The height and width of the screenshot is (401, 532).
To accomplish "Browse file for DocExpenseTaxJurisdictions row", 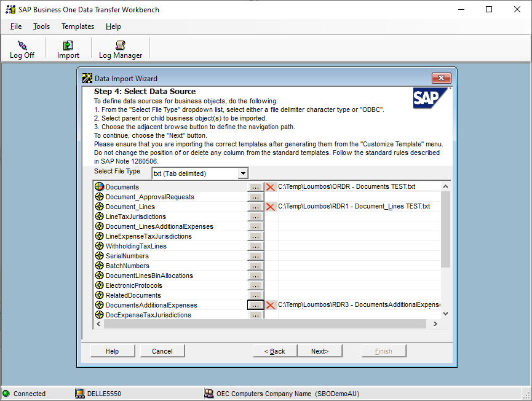I will (x=255, y=315).
